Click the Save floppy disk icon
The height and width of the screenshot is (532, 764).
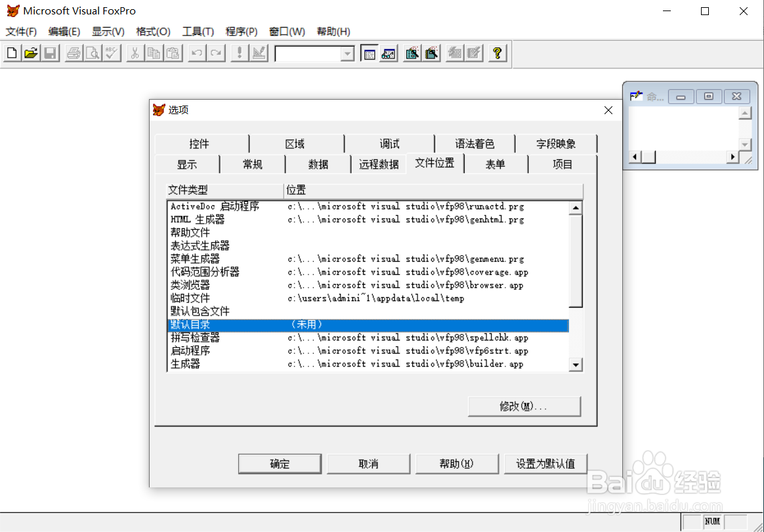50,53
